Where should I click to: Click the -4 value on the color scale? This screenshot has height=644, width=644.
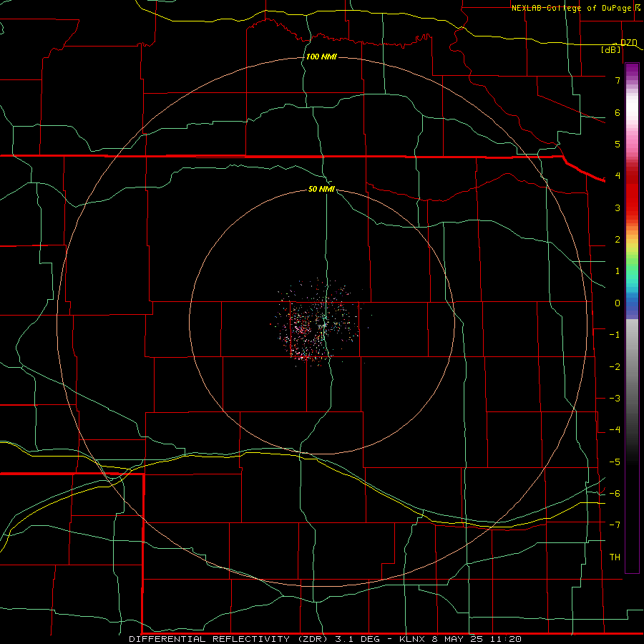click(x=615, y=430)
